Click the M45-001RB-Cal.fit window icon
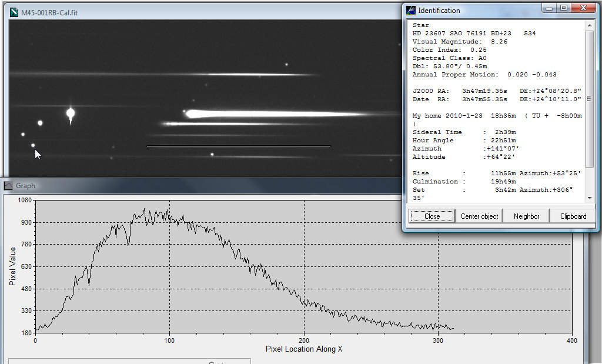 point(14,12)
